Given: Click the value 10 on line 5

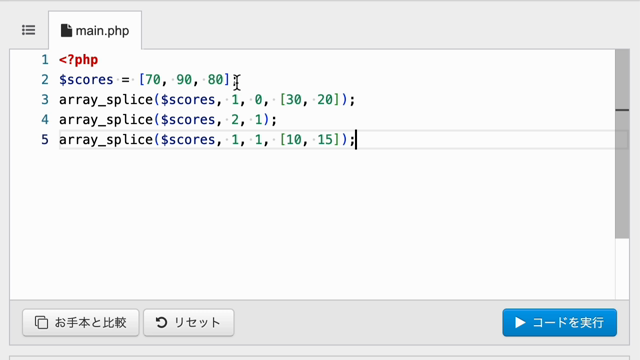Looking at the screenshot, I should [x=293, y=140].
